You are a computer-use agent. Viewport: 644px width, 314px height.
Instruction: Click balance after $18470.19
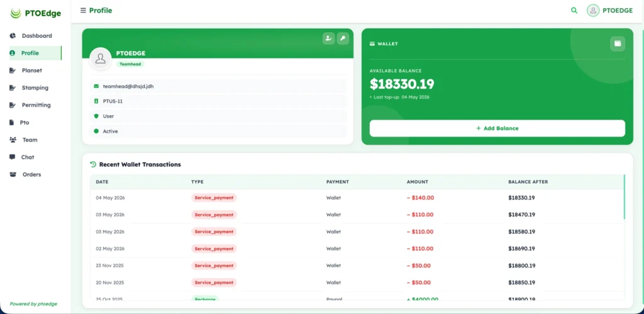pyautogui.click(x=521, y=215)
